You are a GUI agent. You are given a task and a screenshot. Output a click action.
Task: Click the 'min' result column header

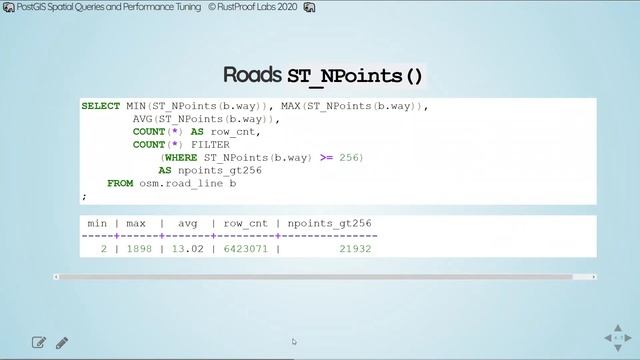[97, 224]
